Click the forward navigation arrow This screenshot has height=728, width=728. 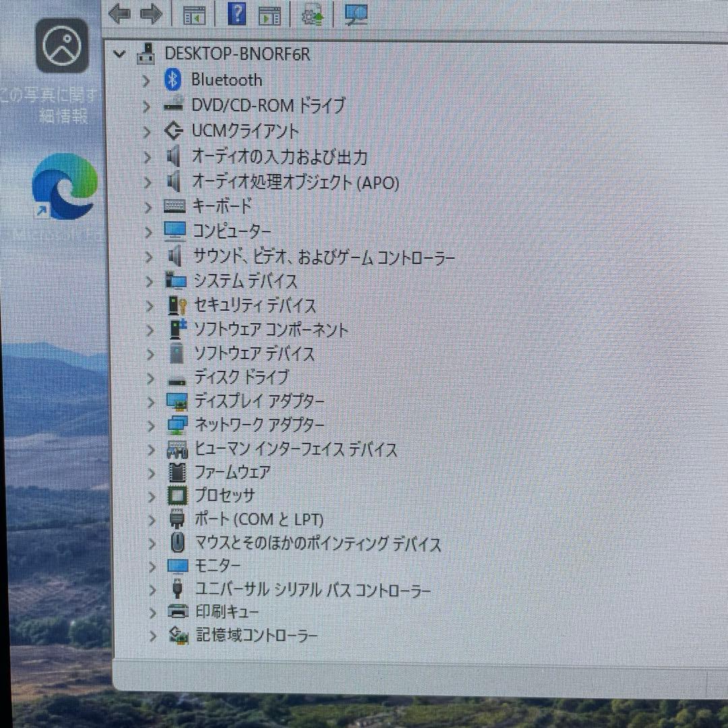(x=152, y=13)
